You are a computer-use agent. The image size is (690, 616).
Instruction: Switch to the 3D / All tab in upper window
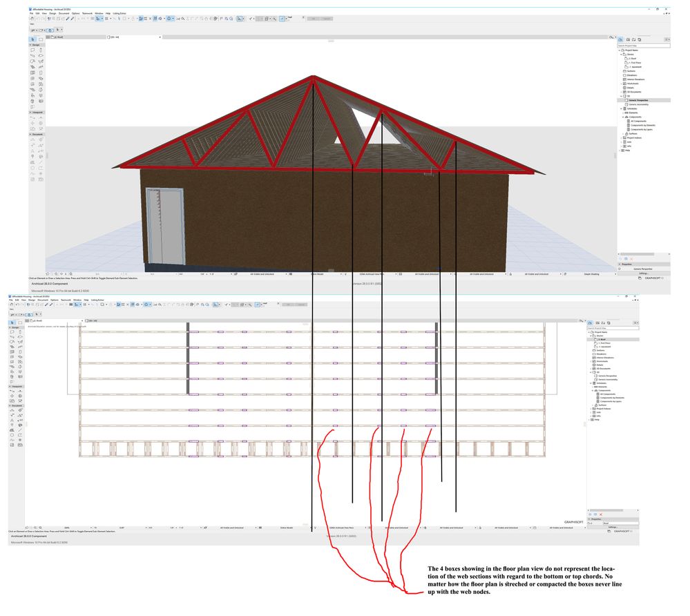[x=134, y=37]
